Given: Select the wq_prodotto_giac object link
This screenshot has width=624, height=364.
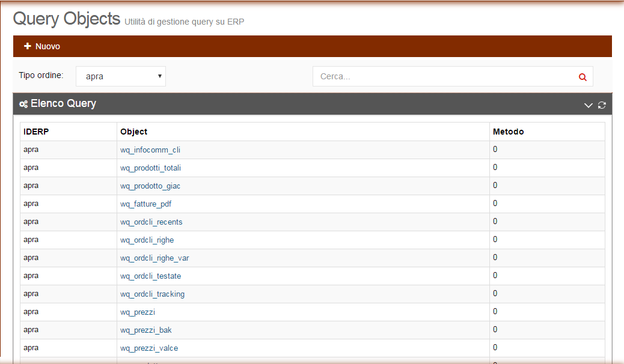Looking at the screenshot, I should tap(150, 186).
